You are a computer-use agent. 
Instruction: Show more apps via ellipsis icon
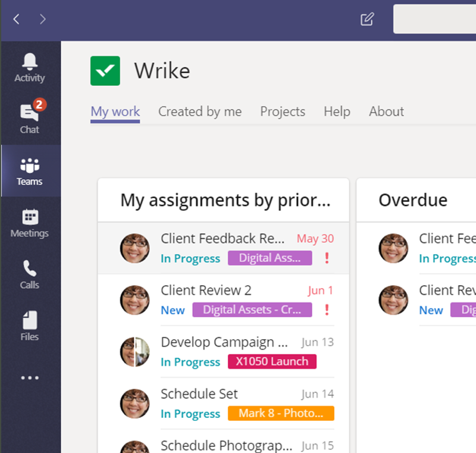click(30, 378)
